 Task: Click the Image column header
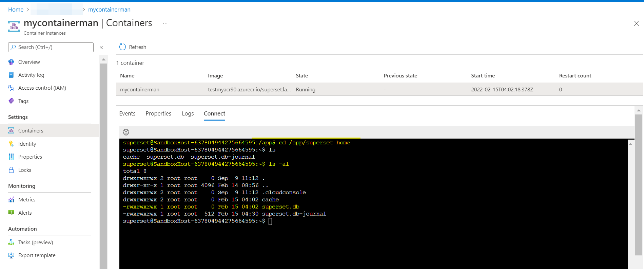[215, 75]
